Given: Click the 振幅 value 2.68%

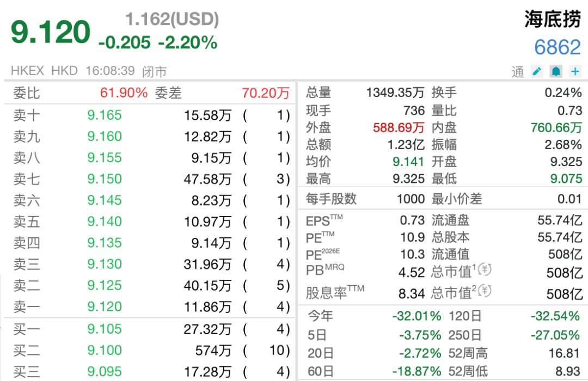Looking at the screenshot, I should 563,145.
